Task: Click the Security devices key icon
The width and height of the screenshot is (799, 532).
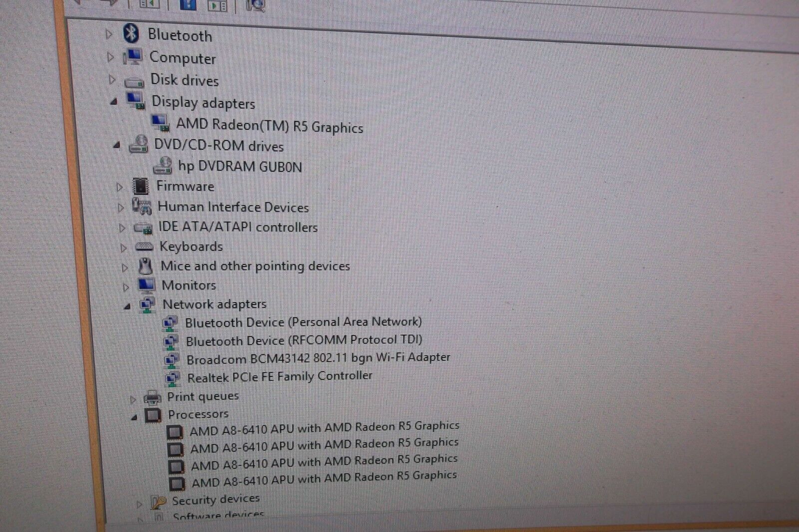Action: coord(158,501)
